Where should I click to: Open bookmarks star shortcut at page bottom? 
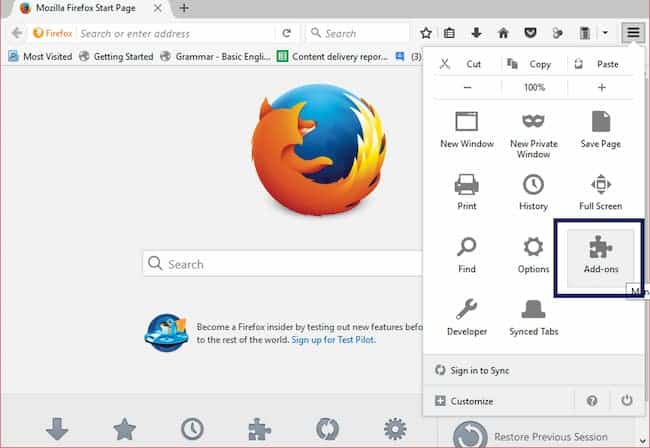(x=125, y=429)
